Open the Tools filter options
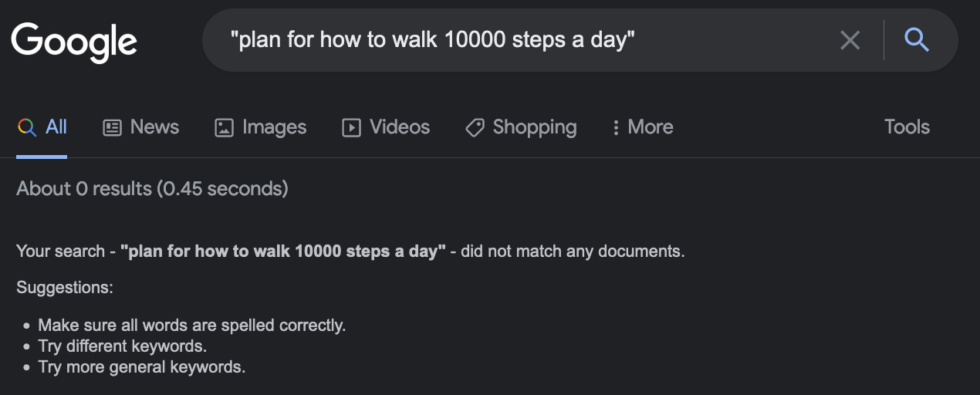The width and height of the screenshot is (980, 395). pos(907,127)
